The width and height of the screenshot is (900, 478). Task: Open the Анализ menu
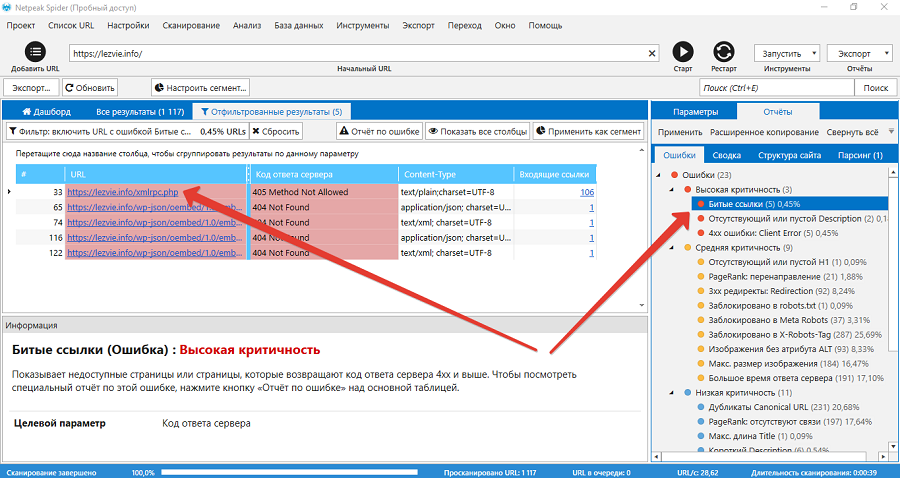tap(247, 25)
